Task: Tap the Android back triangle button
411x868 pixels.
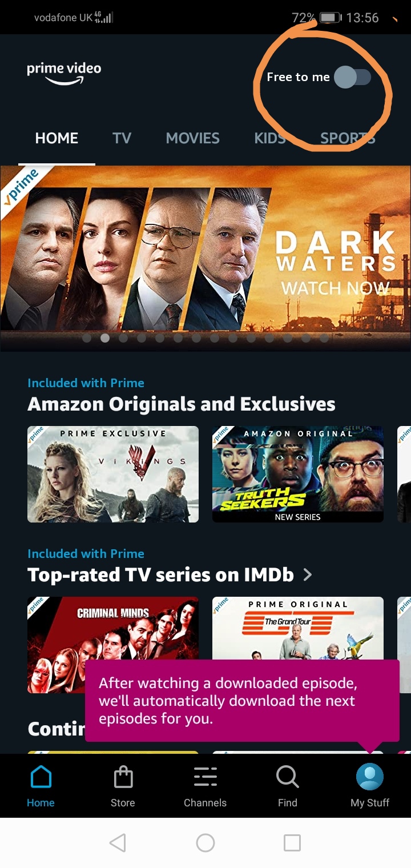Action: (x=118, y=842)
